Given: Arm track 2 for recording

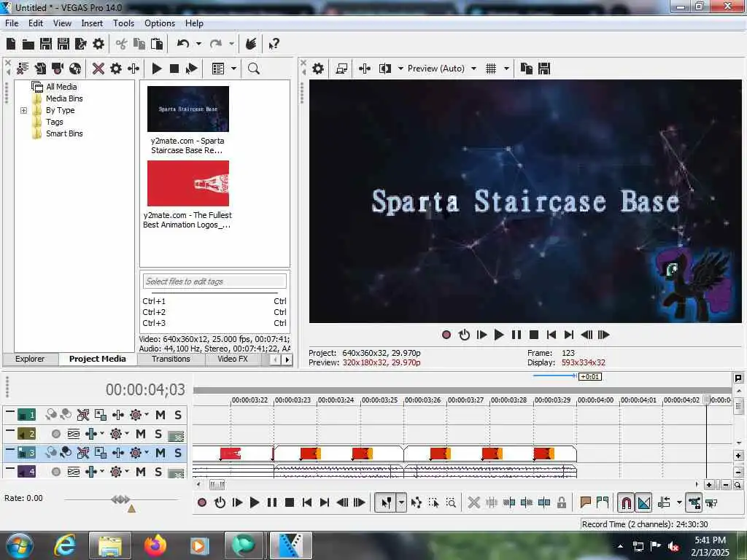Looking at the screenshot, I should pos(56,434).
